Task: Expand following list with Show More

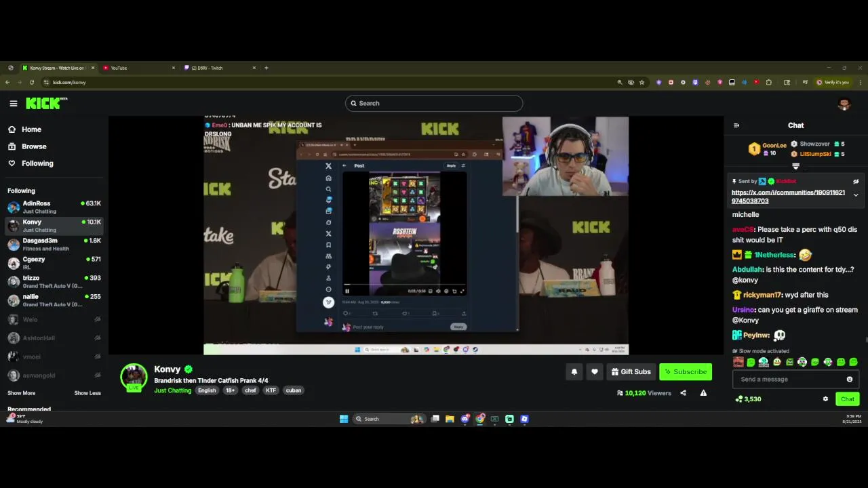Action: (21, 393)
